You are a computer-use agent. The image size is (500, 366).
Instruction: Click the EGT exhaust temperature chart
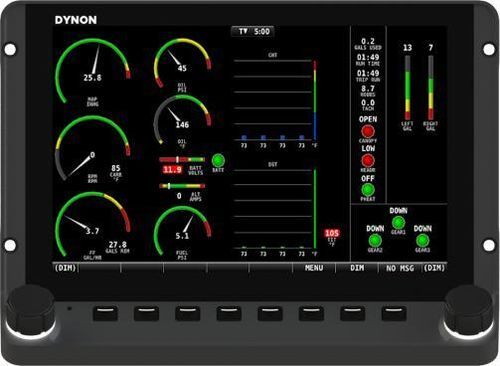[275, 209]
